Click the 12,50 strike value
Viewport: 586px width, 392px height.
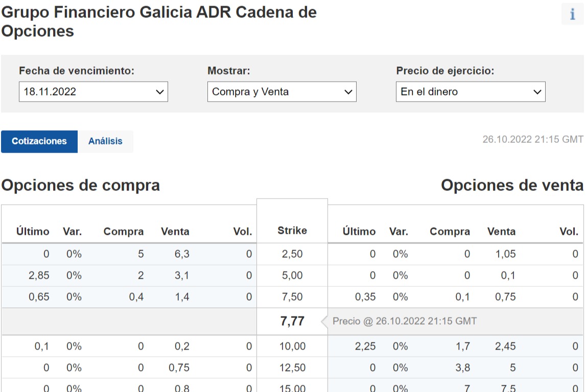pyautogui.click(x=292, y=368)
